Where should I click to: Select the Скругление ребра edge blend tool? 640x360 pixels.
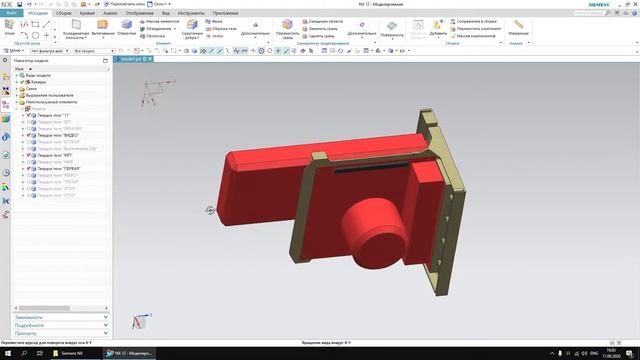[192, 29]
